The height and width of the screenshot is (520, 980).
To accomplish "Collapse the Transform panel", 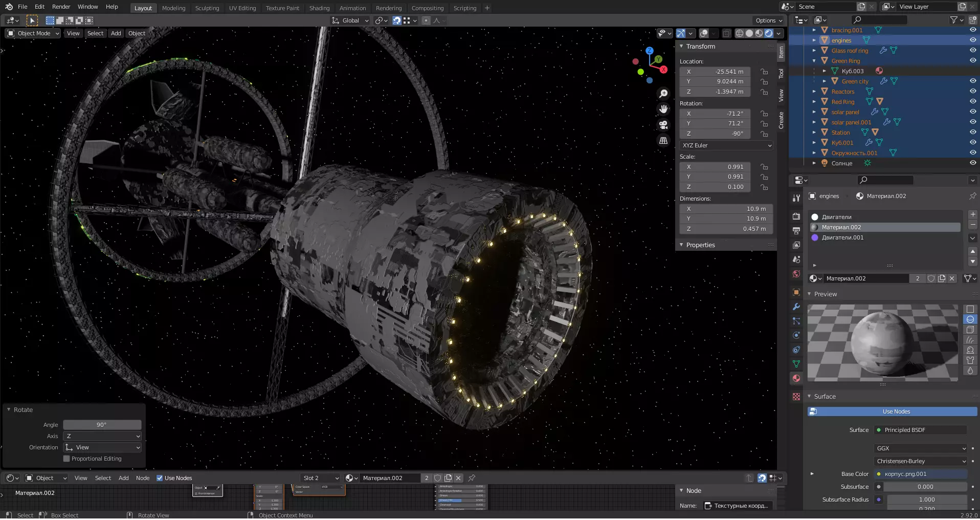I will [x=681, y=47].
